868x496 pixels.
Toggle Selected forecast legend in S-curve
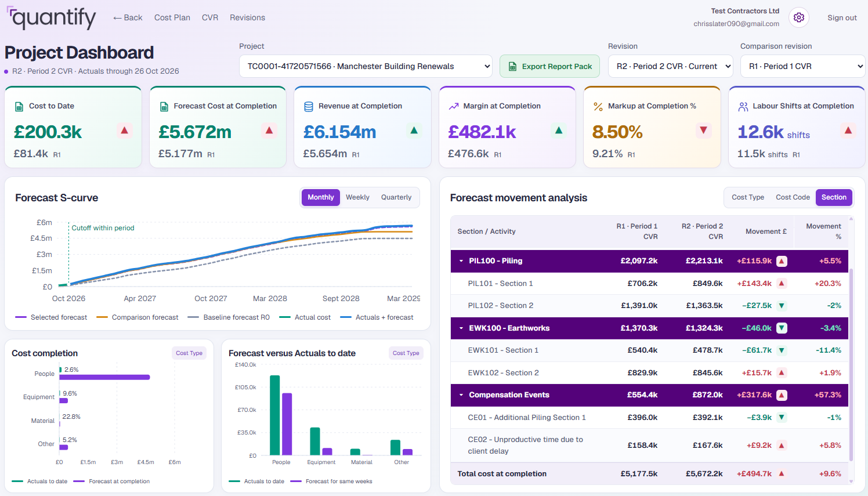51,317
